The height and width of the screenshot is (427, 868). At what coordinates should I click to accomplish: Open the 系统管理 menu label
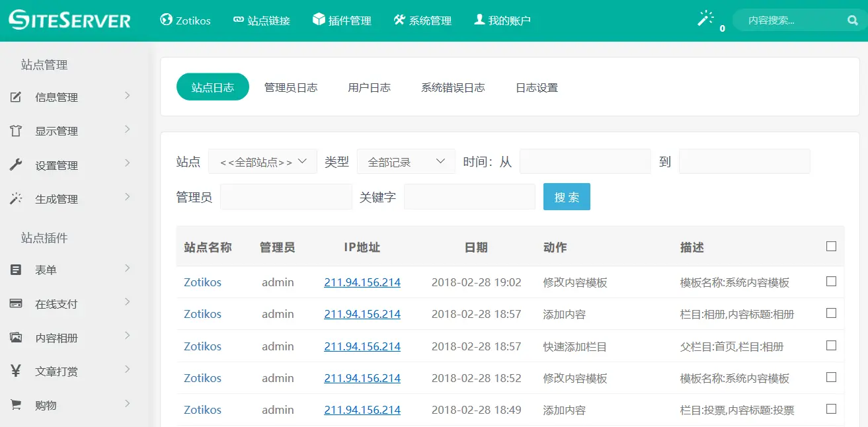click(x=430, y=20)
